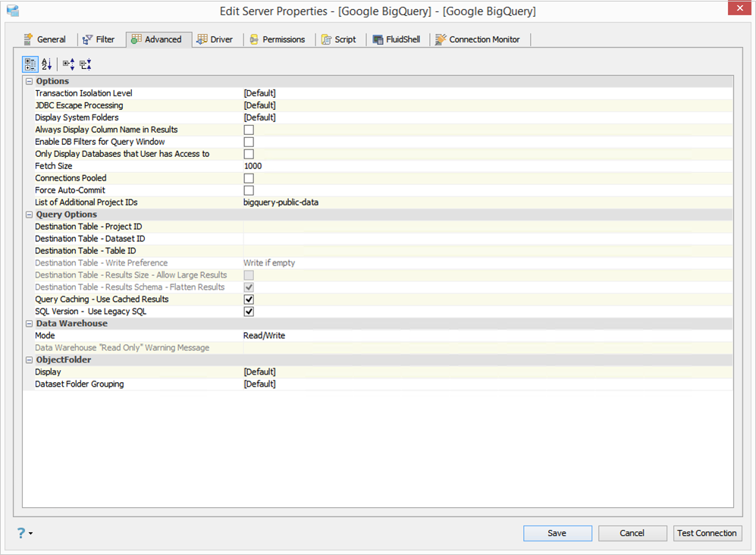Viewport: 756px width, 555px height.
Task: Click the collapse all properties icon
Action: pos(86,64)
